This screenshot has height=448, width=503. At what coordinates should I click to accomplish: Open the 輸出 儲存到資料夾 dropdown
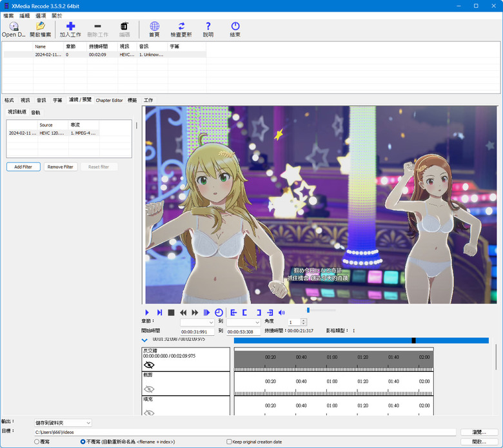[63, 423]
